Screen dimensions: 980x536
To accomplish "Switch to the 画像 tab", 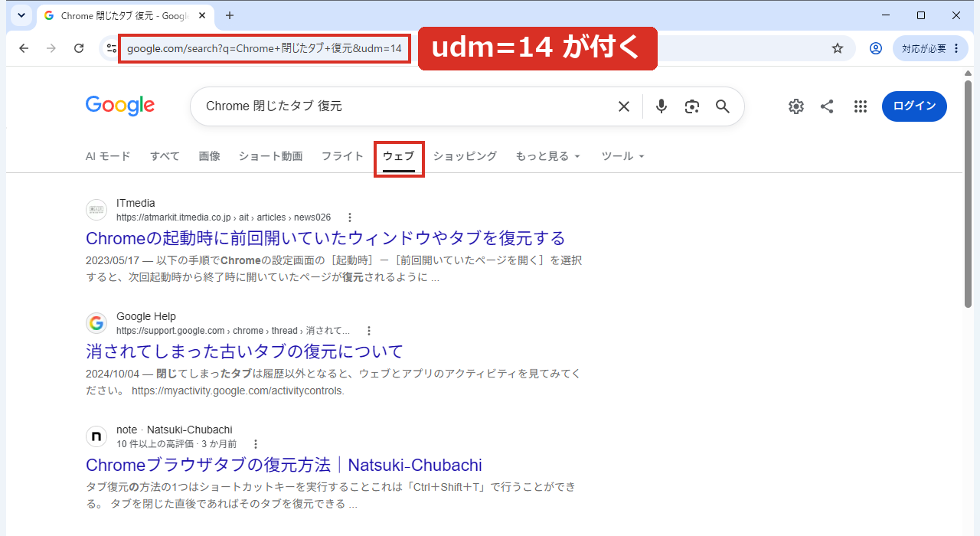I will (209, 156).
